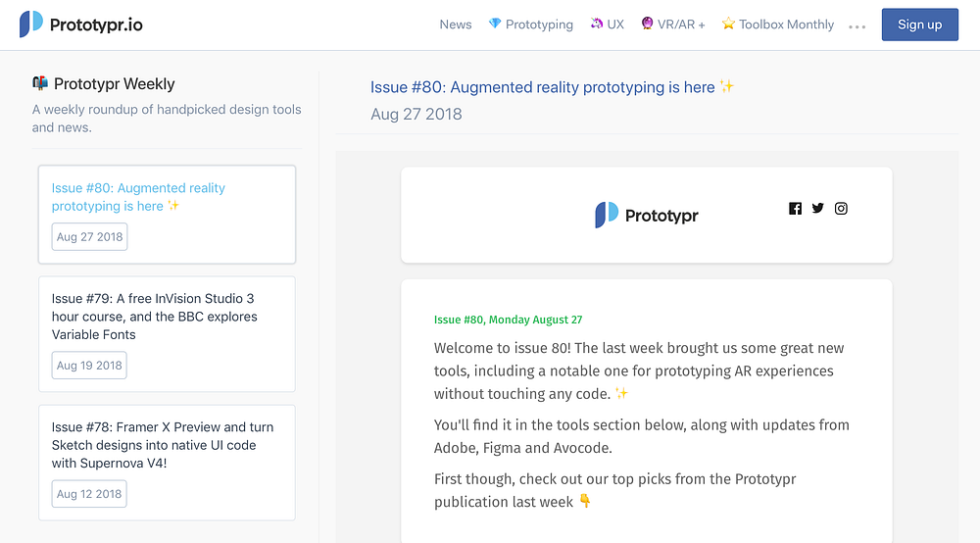Open Issue #79 InVision Studio course

pos(155,316)
